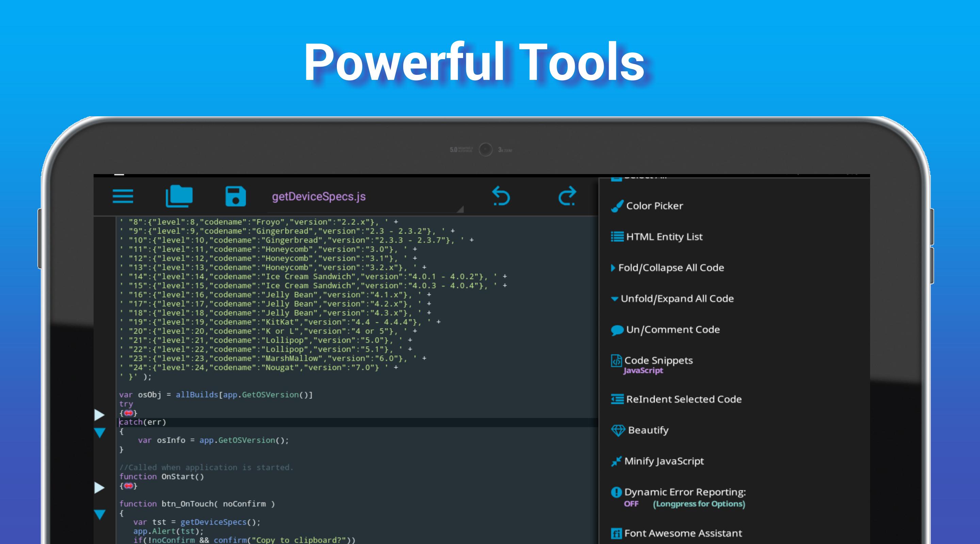Click the Color Picker brush icon
The image size is (980, 544).
pyautogui.click(x=617, y=206)
